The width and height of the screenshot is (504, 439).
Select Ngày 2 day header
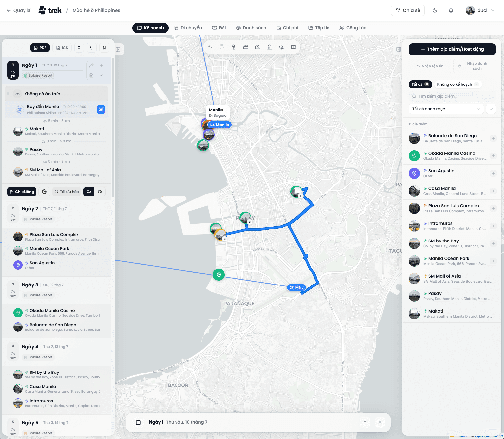57,214
